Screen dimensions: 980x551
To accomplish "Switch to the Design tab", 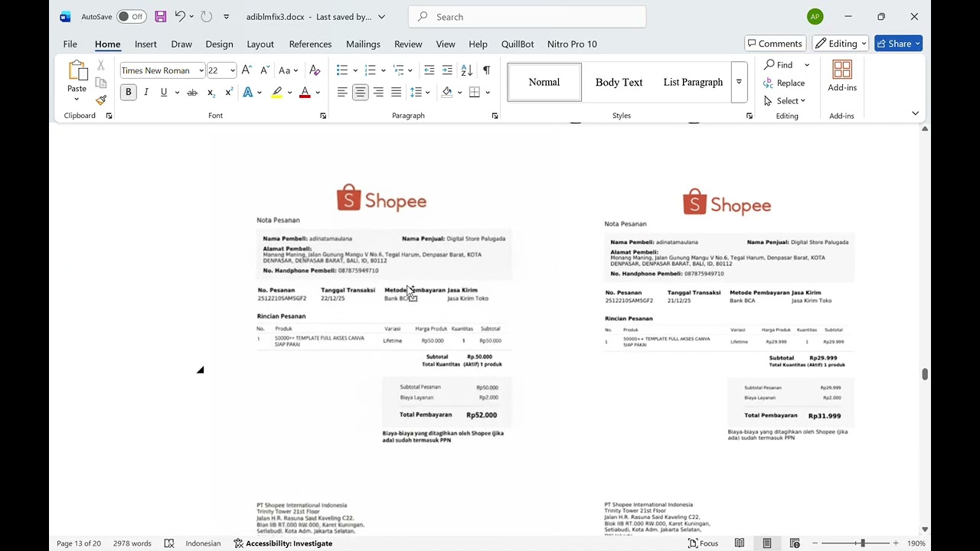I will pos(219,44).
